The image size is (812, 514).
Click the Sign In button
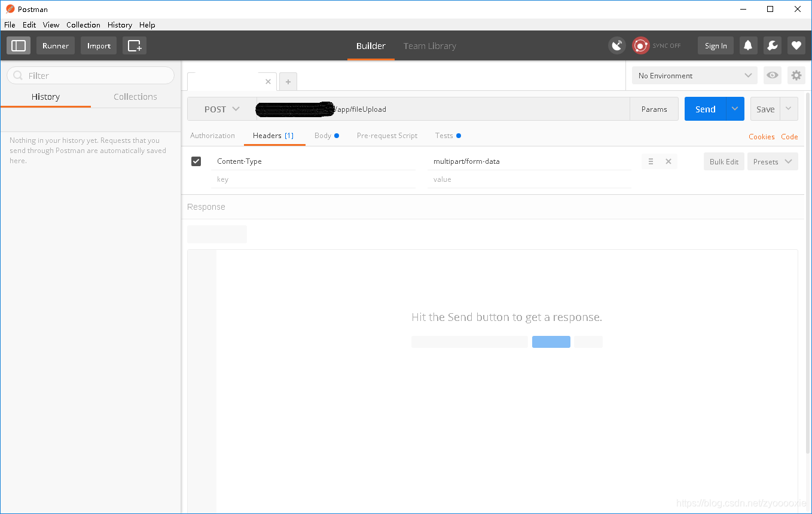point(716,45)
